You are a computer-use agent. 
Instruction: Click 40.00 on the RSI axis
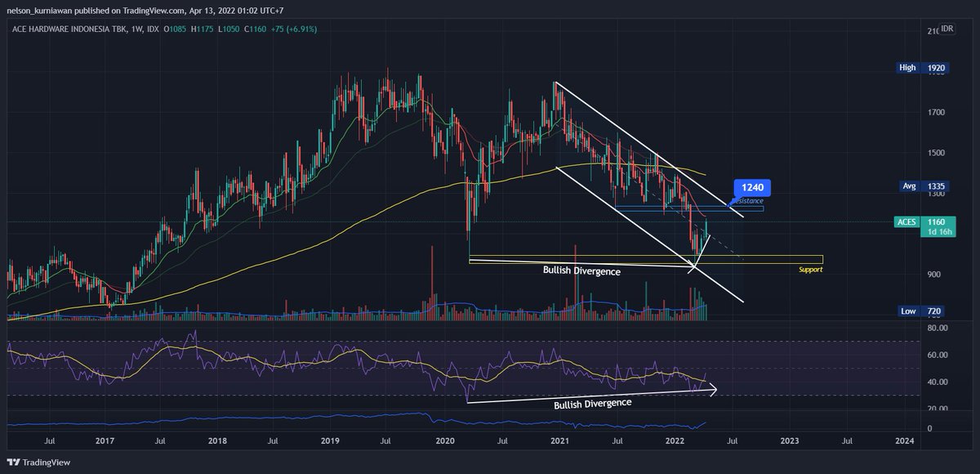936,382
